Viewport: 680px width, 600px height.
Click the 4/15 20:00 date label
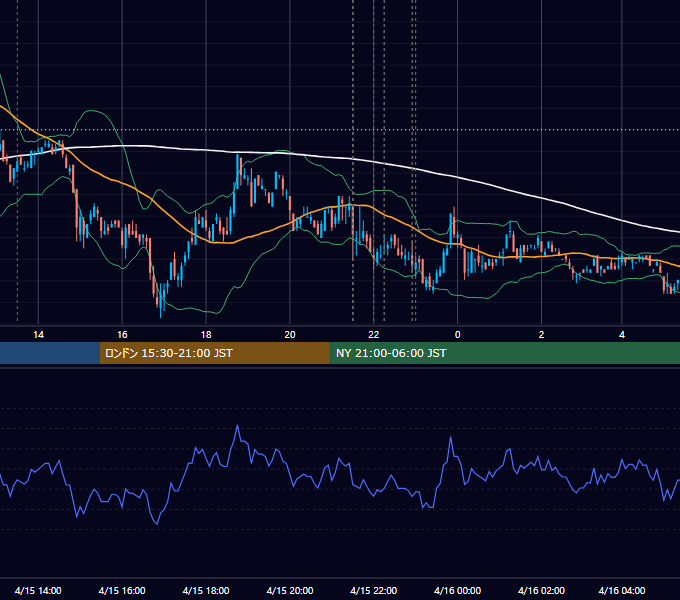click(x=290, y=590)
